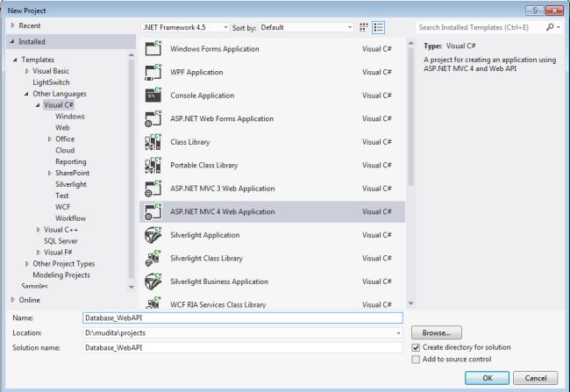
Task: Select Modeling Projects in the tree
Action: [61, 274]
